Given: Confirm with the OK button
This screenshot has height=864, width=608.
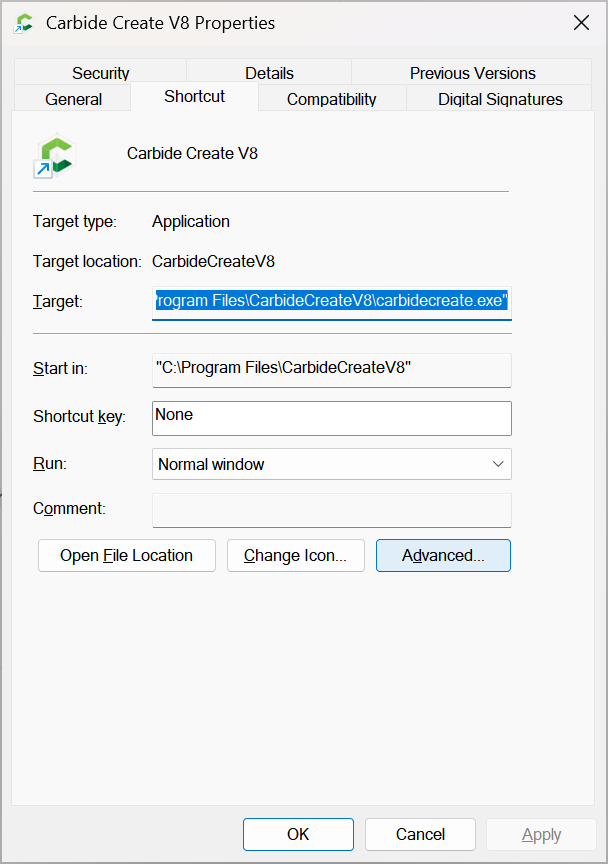Looking at the screenshot, I should 298,834.
